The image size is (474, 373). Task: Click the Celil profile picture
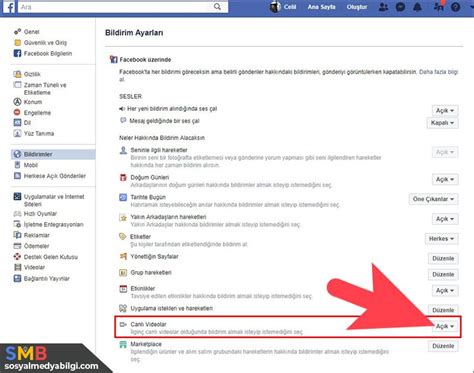click(275, 7)
